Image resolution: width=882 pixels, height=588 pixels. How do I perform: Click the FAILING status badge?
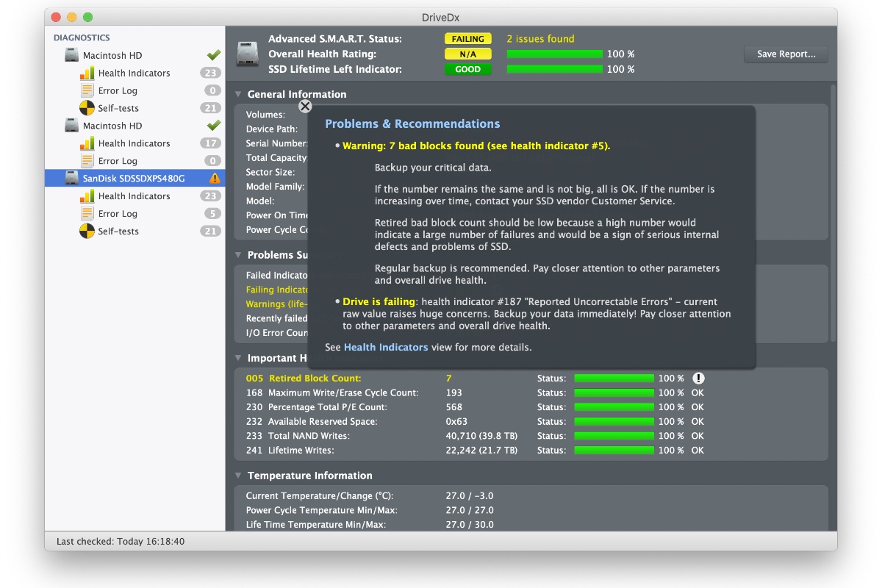pos(468,38)
